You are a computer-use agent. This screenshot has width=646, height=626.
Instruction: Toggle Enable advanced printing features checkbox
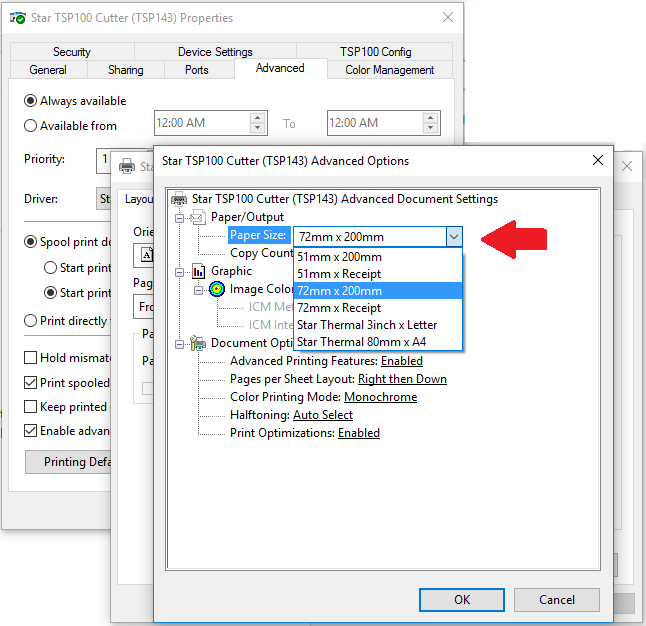point(30,431)
